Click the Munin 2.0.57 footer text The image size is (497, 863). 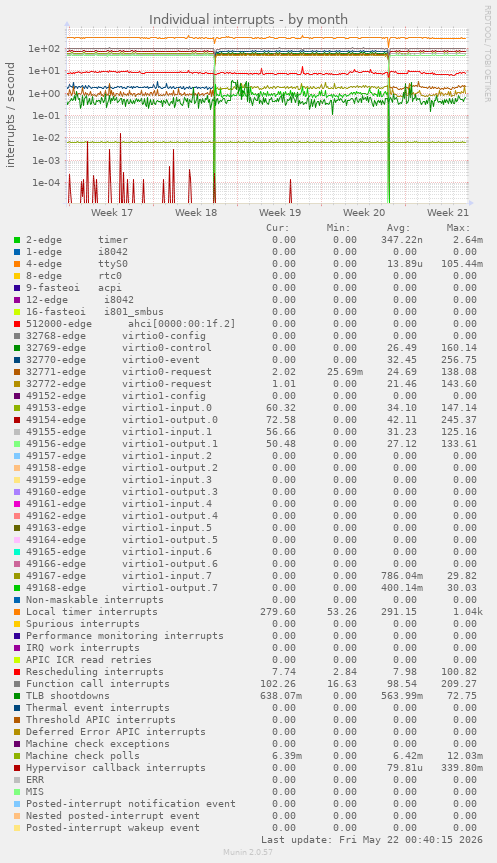click(x=248, y=852)
